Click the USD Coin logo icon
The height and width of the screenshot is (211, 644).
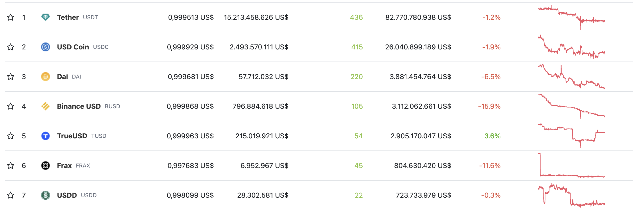[45, 47]
